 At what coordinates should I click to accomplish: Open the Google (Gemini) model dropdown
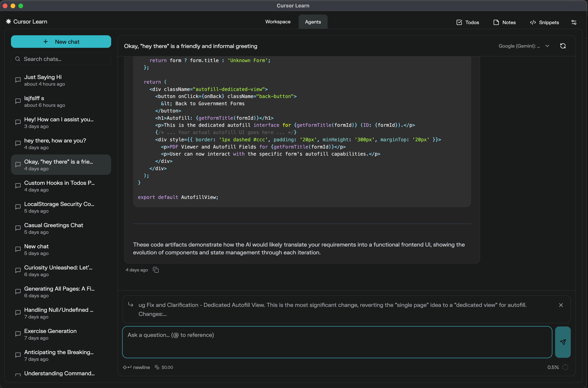click(523, 46)
